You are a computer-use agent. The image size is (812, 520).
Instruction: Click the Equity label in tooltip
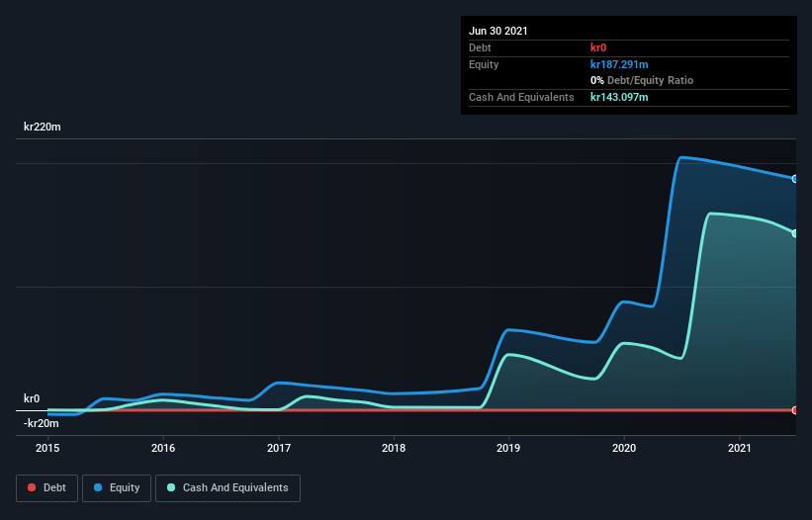484,64
